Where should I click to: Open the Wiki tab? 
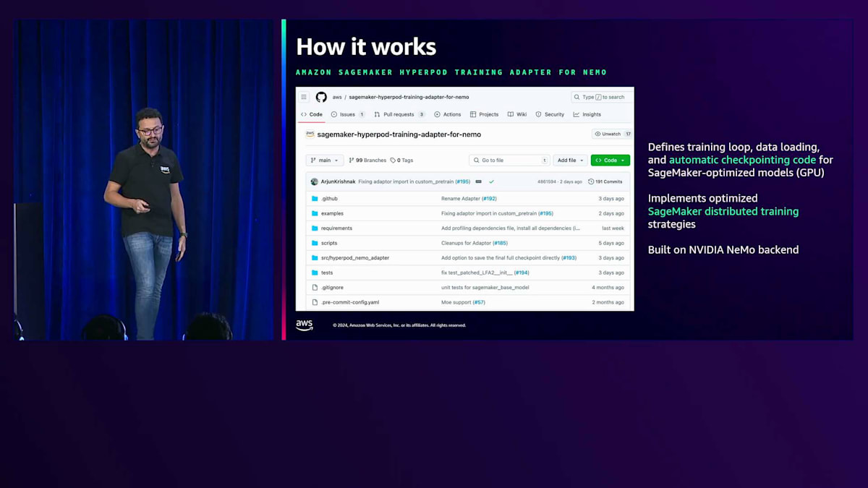(517, 114)
